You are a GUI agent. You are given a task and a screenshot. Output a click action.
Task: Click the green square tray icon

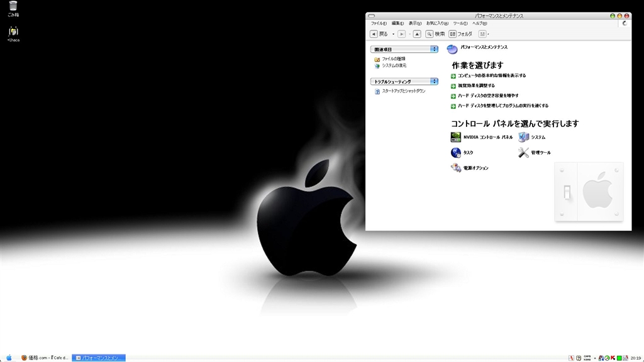point(619,358)
